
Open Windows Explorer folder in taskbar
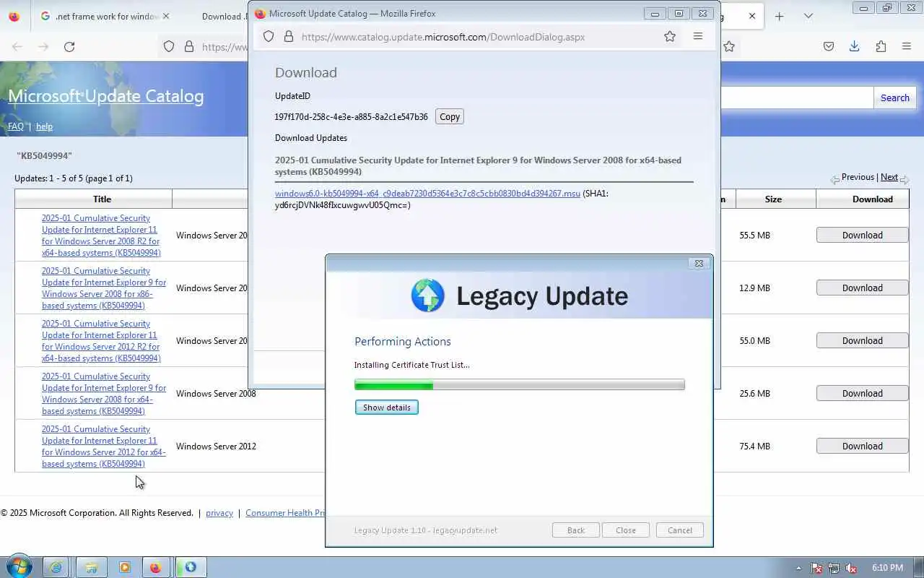pos(91,567)
